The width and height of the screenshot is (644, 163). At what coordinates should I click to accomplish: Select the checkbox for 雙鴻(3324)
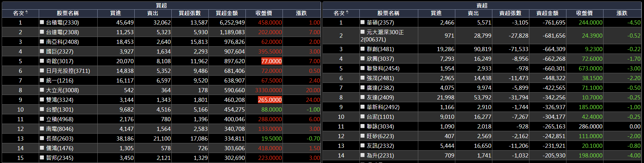[x=42, y=99]
